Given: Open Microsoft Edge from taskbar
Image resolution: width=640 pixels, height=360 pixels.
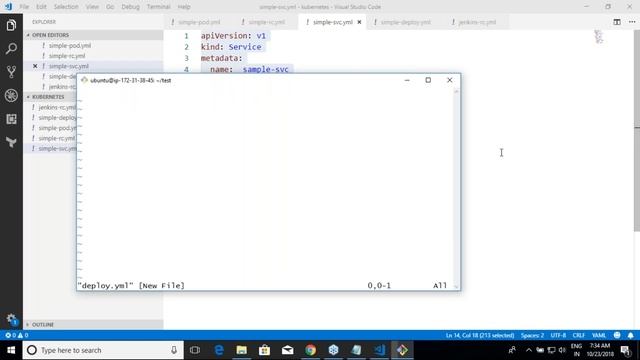Looking at the screenshot, I should (219, 350).
